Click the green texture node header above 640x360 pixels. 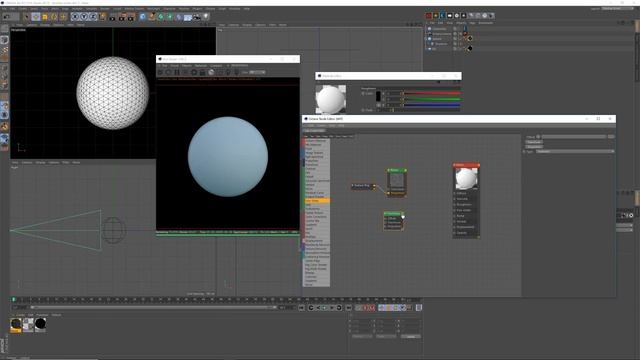click(x=397, y=170)
